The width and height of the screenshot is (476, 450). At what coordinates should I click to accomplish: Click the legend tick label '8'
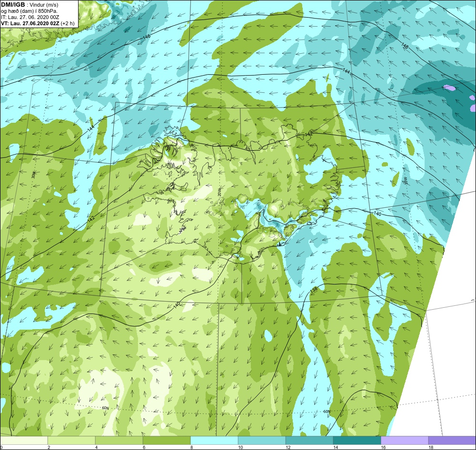191,447
